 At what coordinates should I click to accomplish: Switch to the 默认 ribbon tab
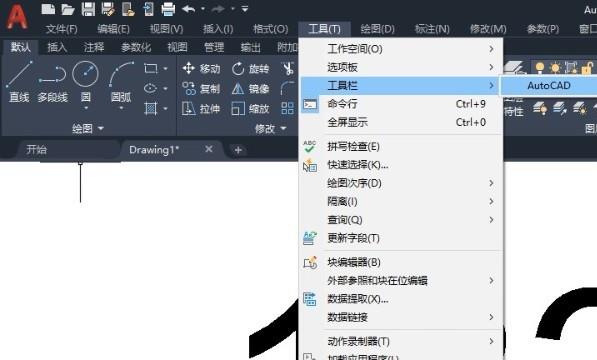[21, 47]
